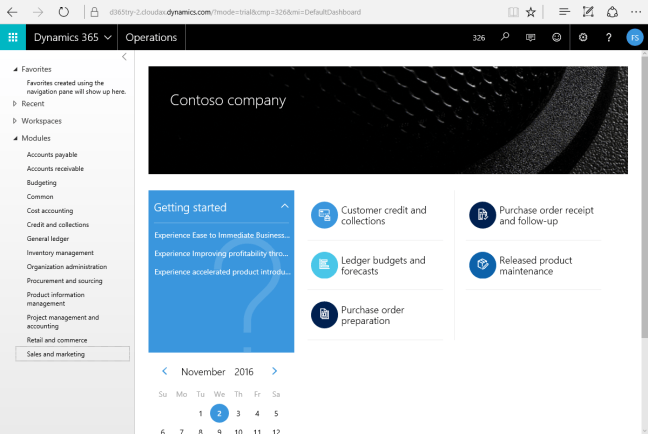Viewport: 648px width, 434px height.
Task: Click the help question mark icon
Action: [609, 37]
